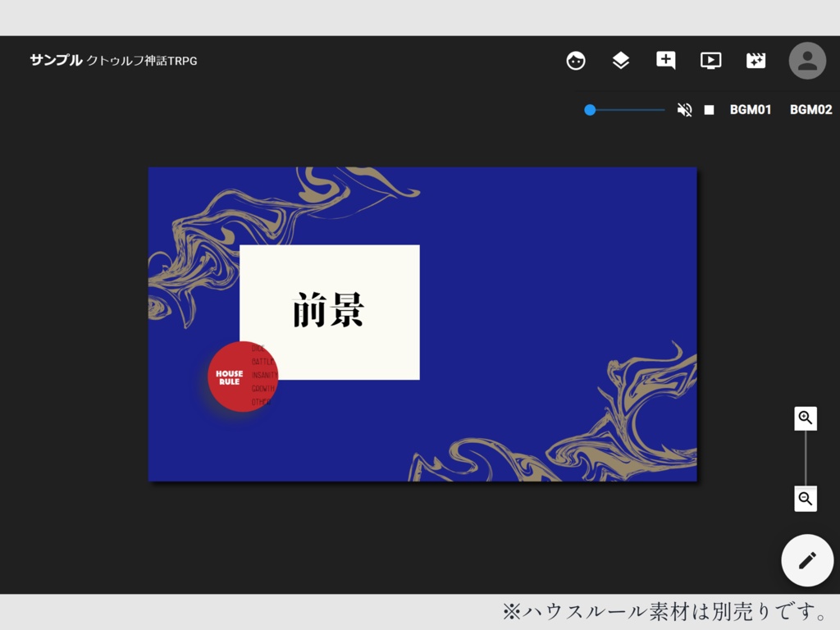
Task: Unmute audio via the crossed speaker icon
Action: coord(684,109)
